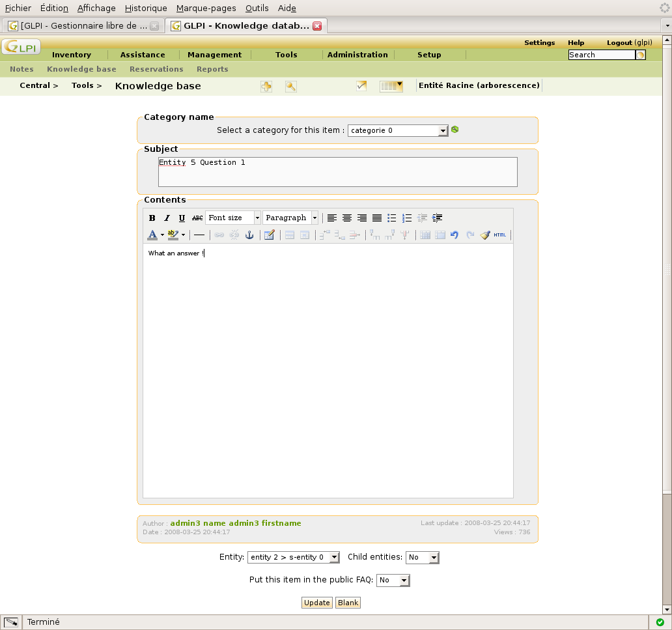Toggle bold formatting in the editor

152,218
